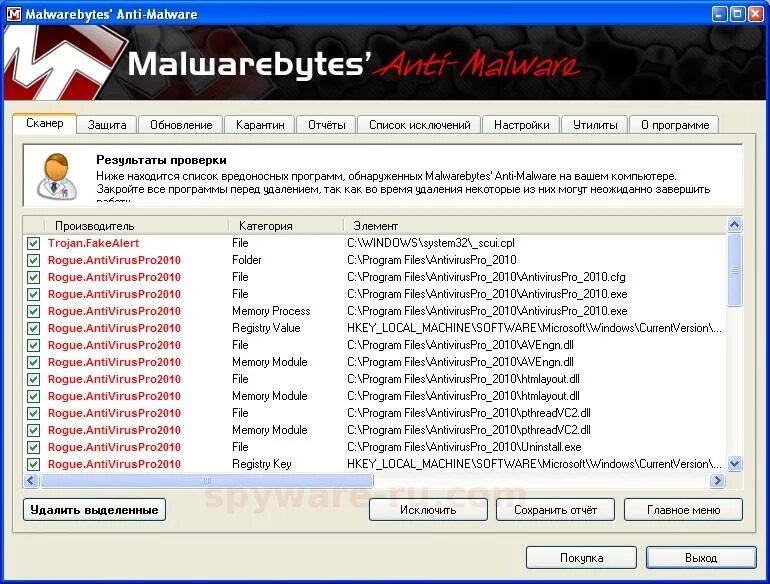Click the Malwarebytes title bar icon
Viewport: 770px width, 584px height.
pyautogui.click(x=14, y=14)
